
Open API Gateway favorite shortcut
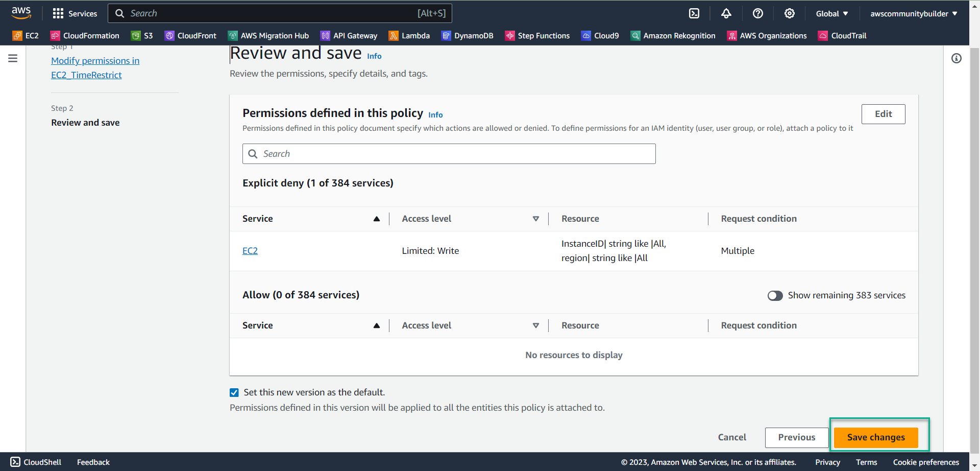(349, 36)
